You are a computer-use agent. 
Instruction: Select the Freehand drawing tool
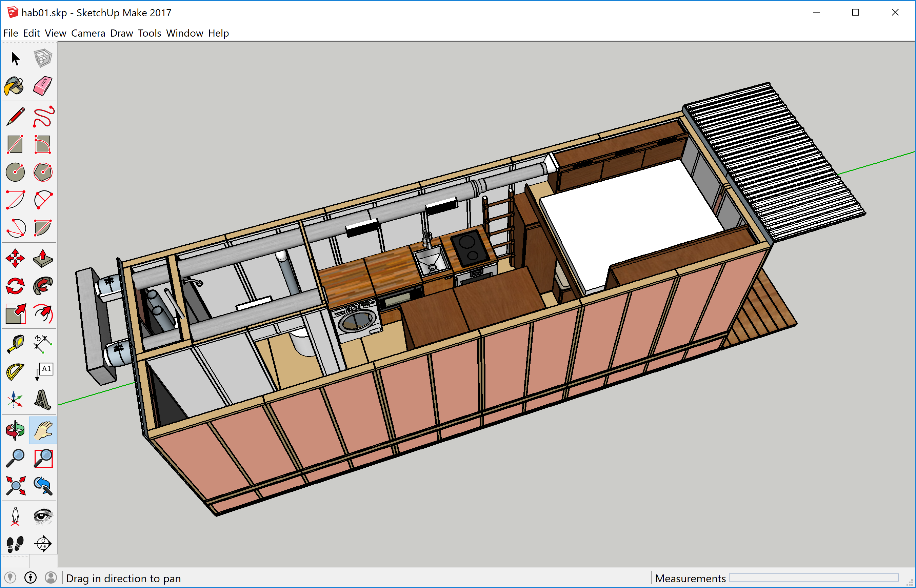43,117
